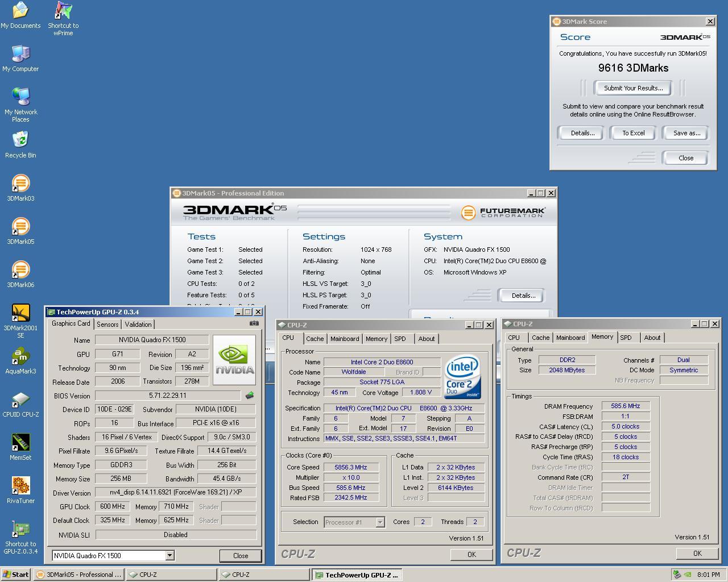Select 3DMark06 desktop shortcut
The width and height of the screenshot is (728, 582).
[20, 275]
